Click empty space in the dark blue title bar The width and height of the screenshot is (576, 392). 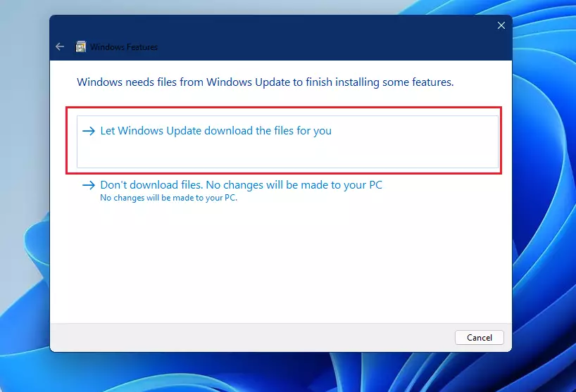317,35
